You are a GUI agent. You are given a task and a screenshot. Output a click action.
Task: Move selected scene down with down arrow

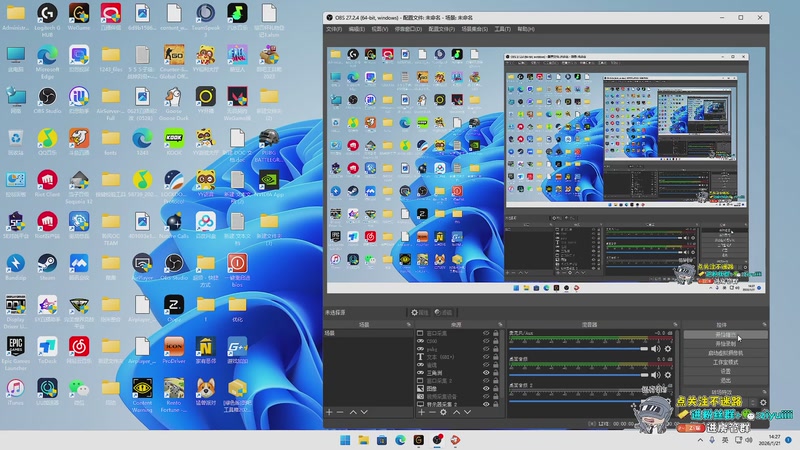[x=364, y=412]
